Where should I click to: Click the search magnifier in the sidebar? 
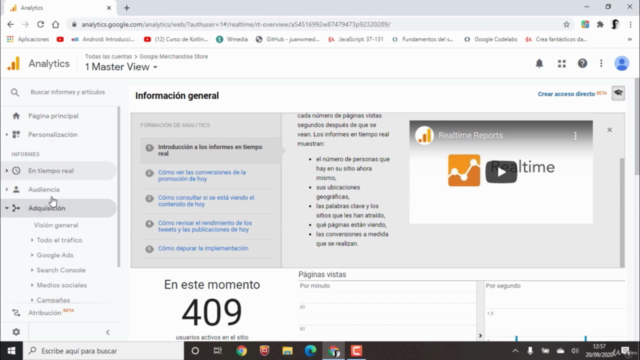tap(15, 93)
